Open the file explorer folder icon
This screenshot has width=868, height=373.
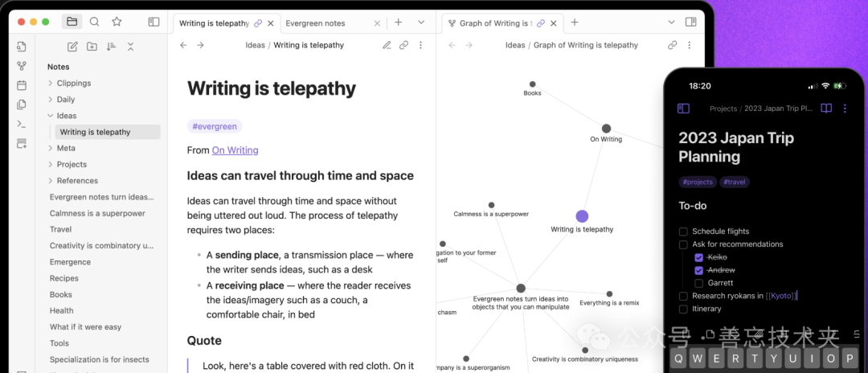[x=72, y=22]
